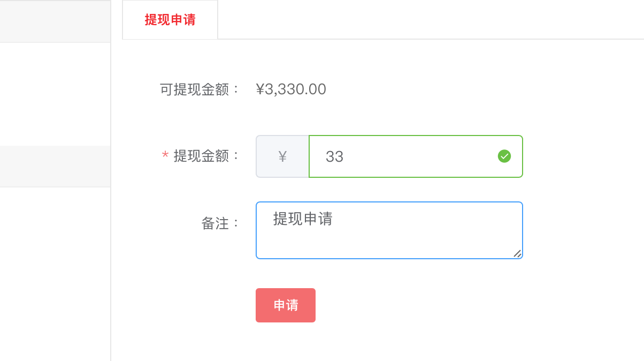This screenshot has width=644, height=361.
Task: Click the textarea resize grip corner
Action: pyautogui.click(x=517, y=253)
